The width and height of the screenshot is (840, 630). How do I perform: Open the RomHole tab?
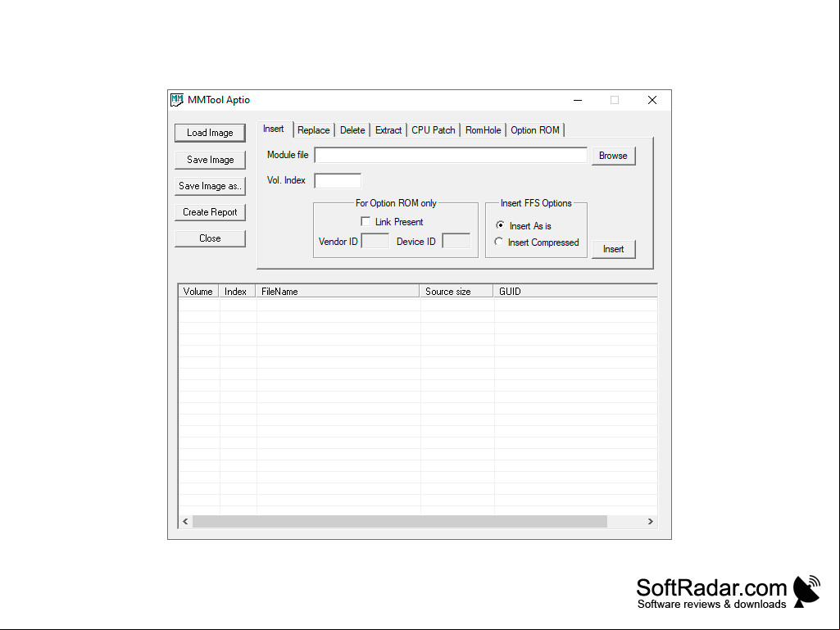484,130
